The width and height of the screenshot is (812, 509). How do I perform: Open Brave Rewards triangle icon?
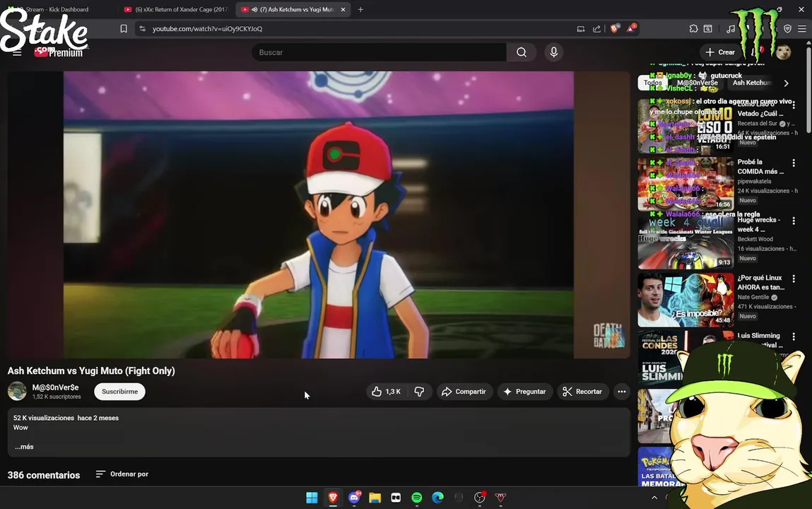click(x=631, y=29)
